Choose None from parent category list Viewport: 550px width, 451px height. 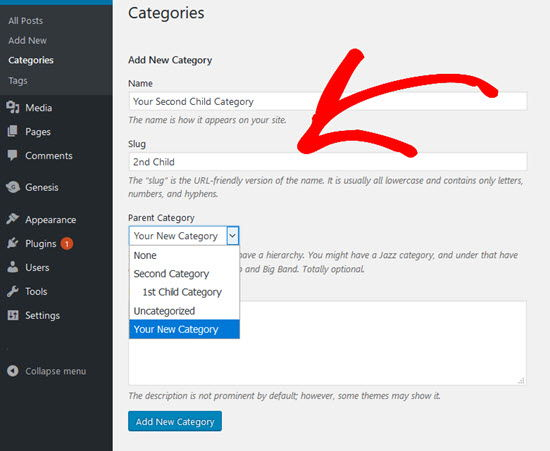coord(185,255)
